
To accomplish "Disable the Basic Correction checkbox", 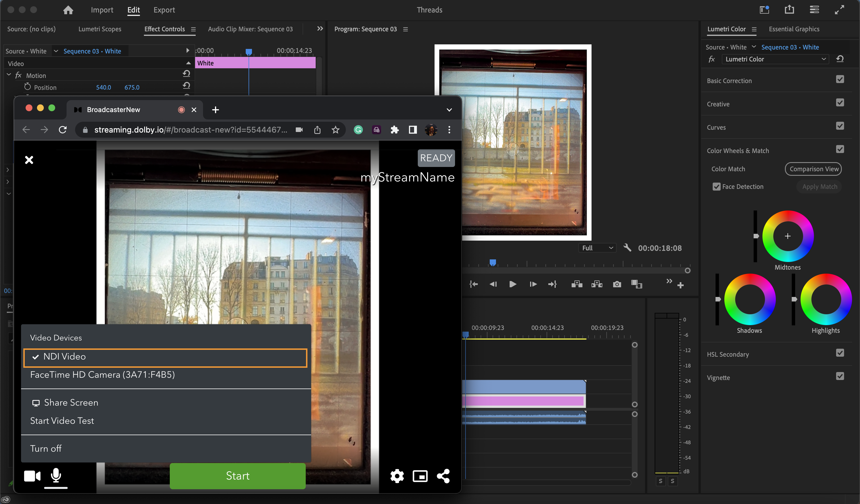I will click(840, 80).
